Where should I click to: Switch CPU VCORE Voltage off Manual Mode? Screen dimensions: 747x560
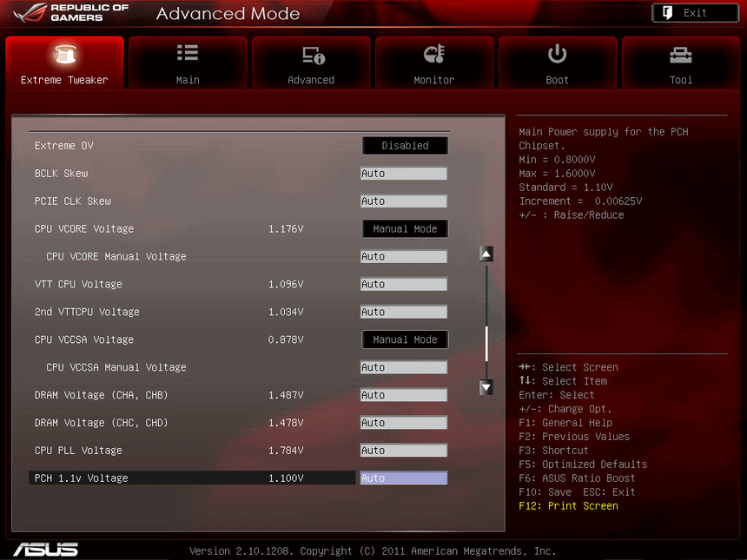[x=405, y=228]
